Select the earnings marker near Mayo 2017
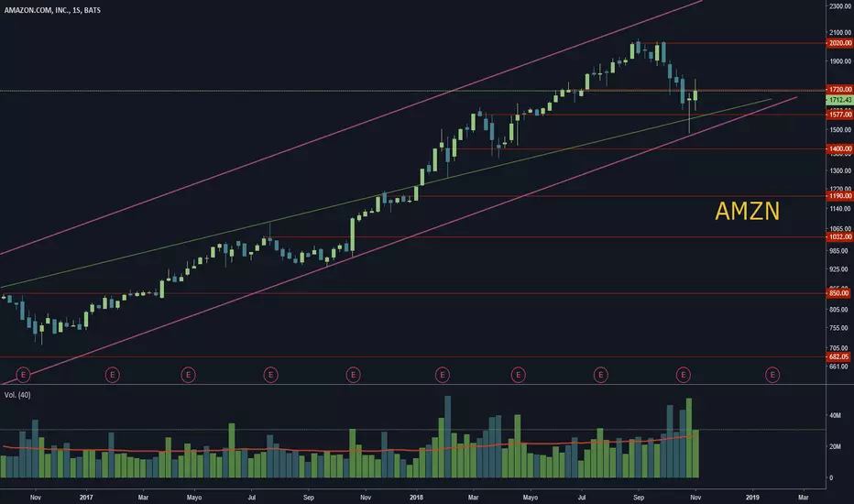 point(188,374)
